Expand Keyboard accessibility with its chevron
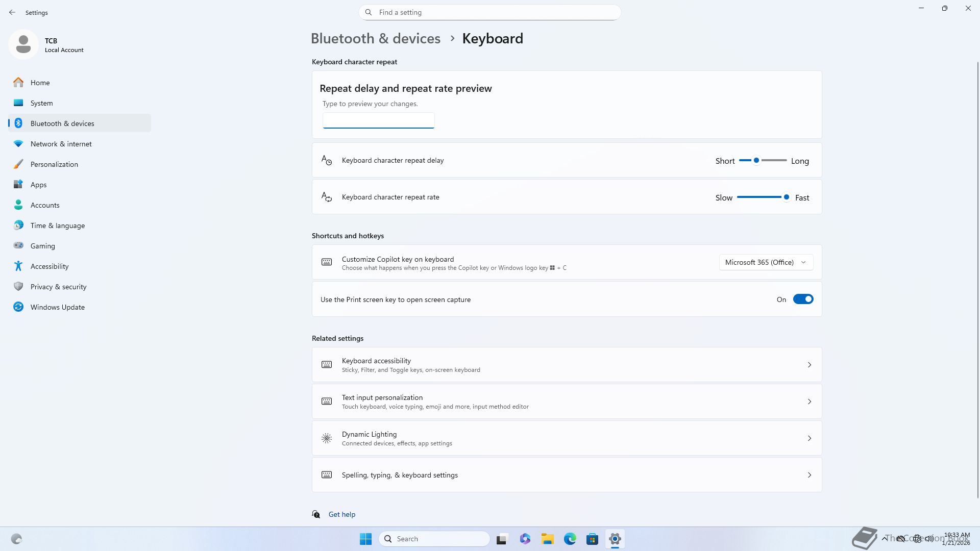980x551 pixels. (x=809, y=365)
